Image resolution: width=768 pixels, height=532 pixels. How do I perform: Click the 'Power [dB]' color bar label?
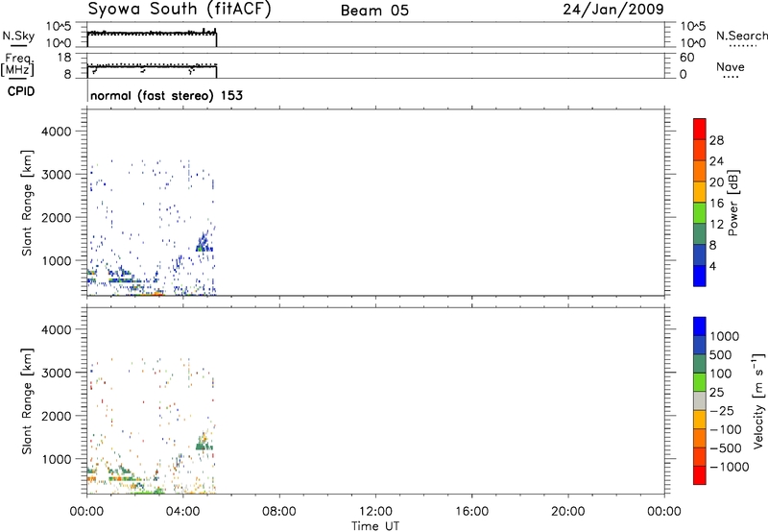tap(732, 203)
